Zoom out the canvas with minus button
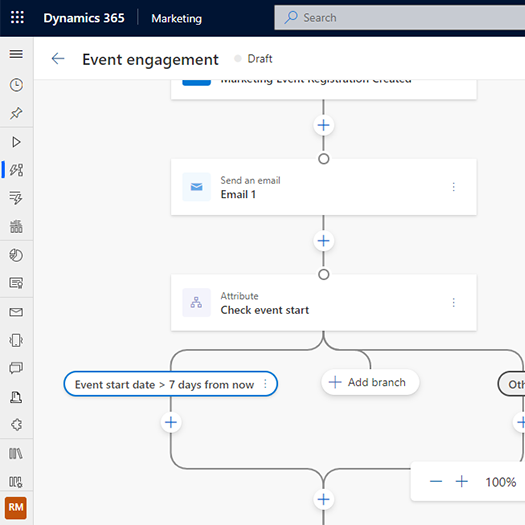 click(x=436, y=481)
